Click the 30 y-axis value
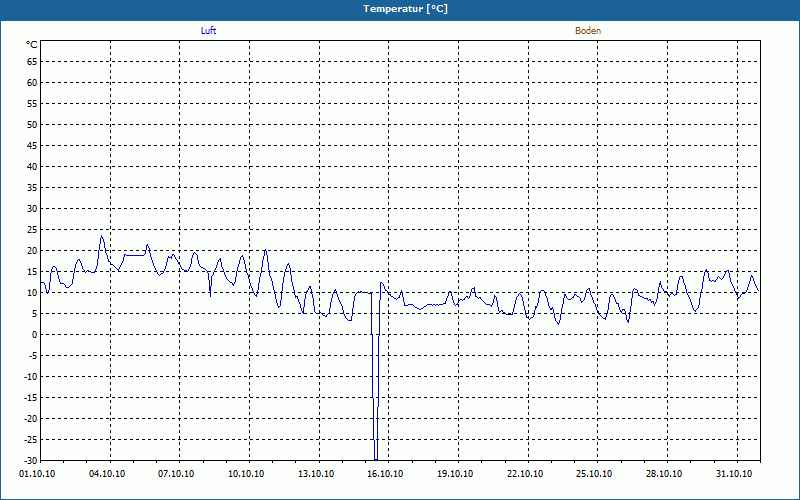Screen dimensions: 800x500 pyautogui.click(x=32, y=209)
